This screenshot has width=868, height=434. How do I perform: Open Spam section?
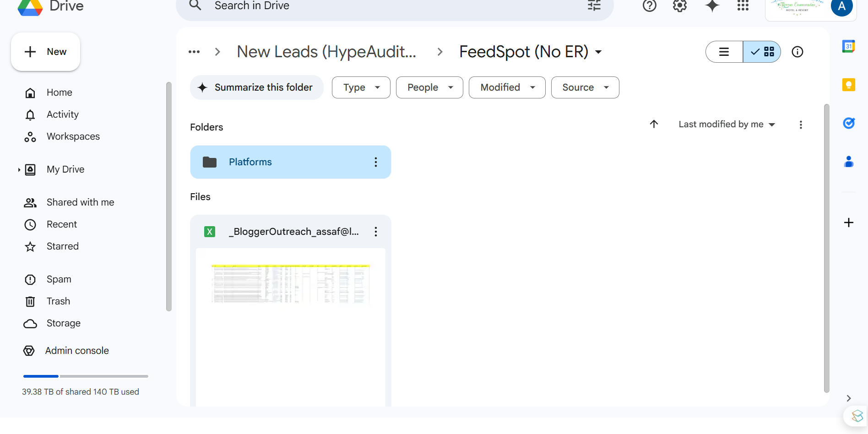tap(59, 279)
